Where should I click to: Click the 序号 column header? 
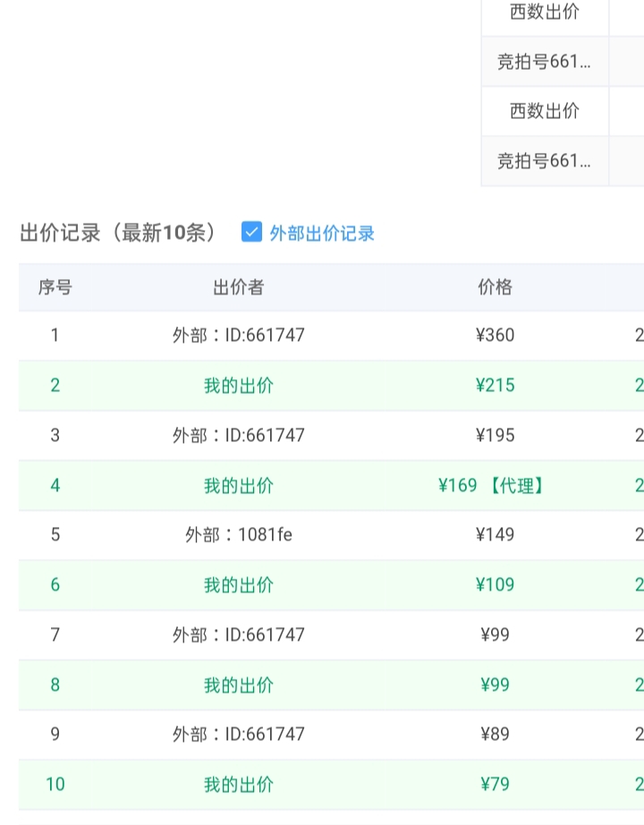tap(55, 287)
